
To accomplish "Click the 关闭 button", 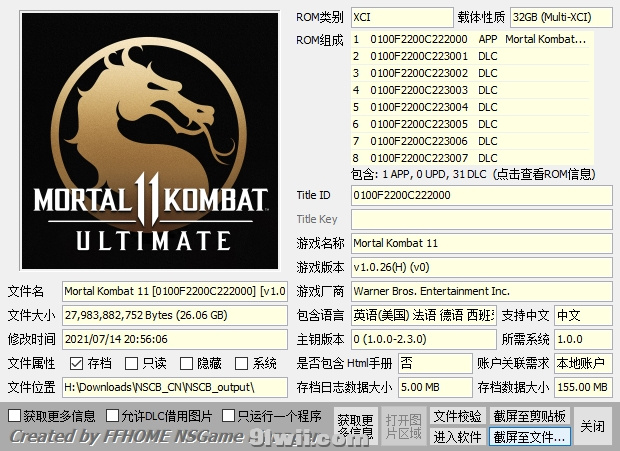I will [592, 426].
